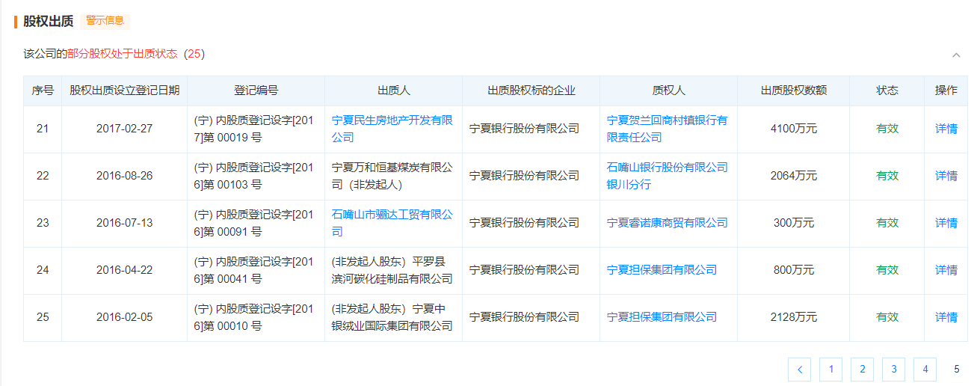Open 宁夏贺兰回商村镇银行有限责任公司 link
Image resolution: width=980 pixels, height=386 pixels.
(668, 129)
